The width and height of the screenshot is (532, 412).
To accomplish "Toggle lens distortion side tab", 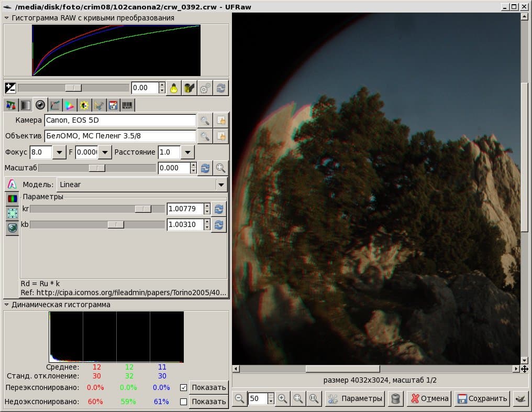I will pyautogui.click(x=13, y=213).
